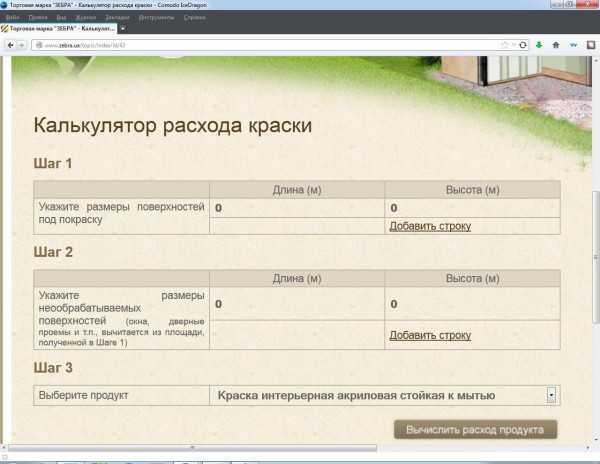The width and height of the screenshot is (600, 464).
Task: Click Добавить строку link in Шаг 1
Action: [x=430, y=226]
